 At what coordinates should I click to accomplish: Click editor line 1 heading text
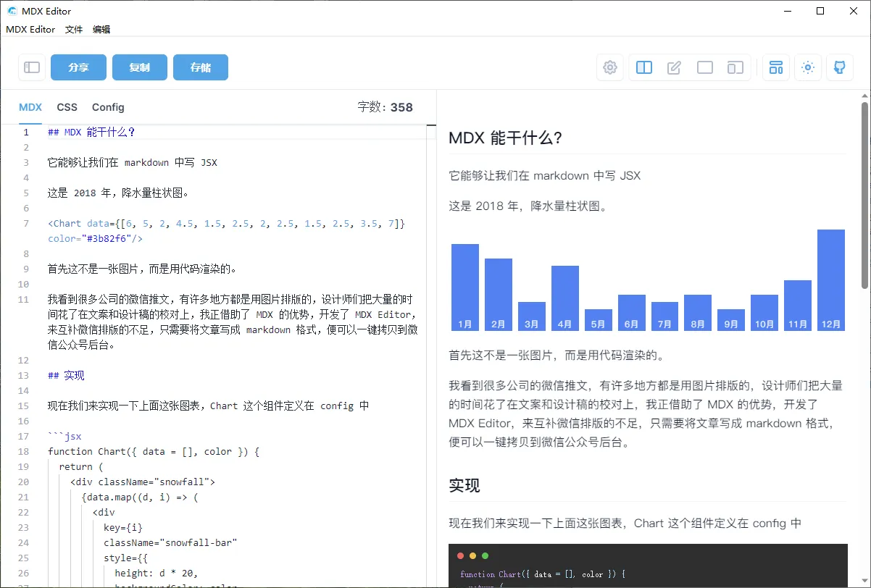pos(91,132)
